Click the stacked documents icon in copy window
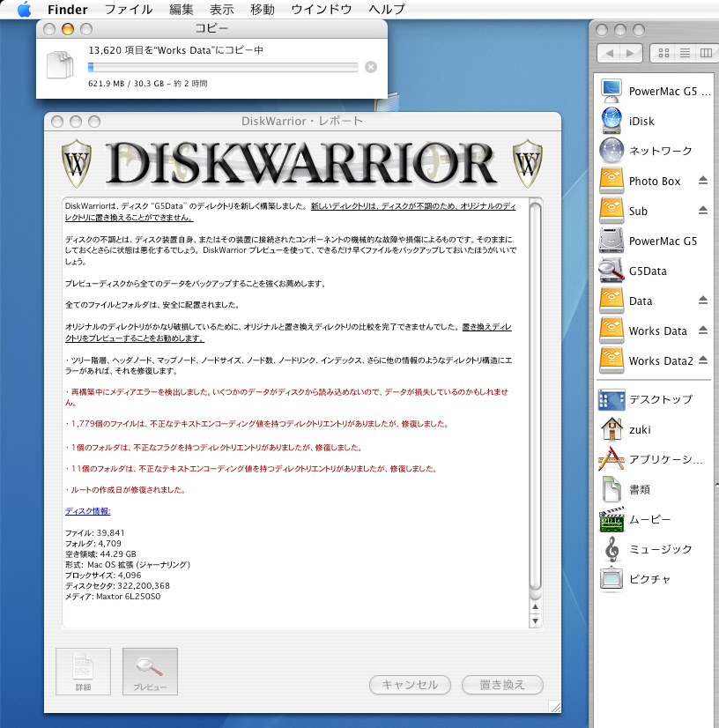This screenshot has width=719, height=728. [x=60, y=64]
